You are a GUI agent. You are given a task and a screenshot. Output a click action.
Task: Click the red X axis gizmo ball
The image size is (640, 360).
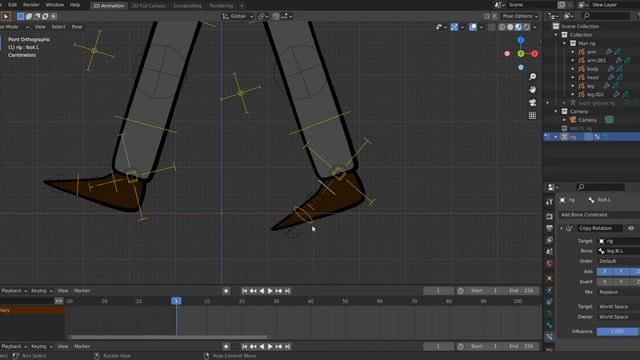coord(534,53)
